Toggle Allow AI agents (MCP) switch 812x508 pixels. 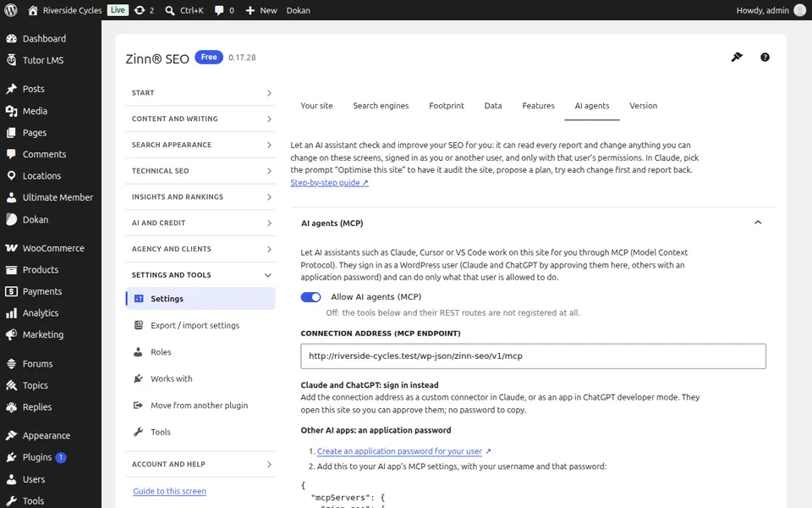coord(310,297)
